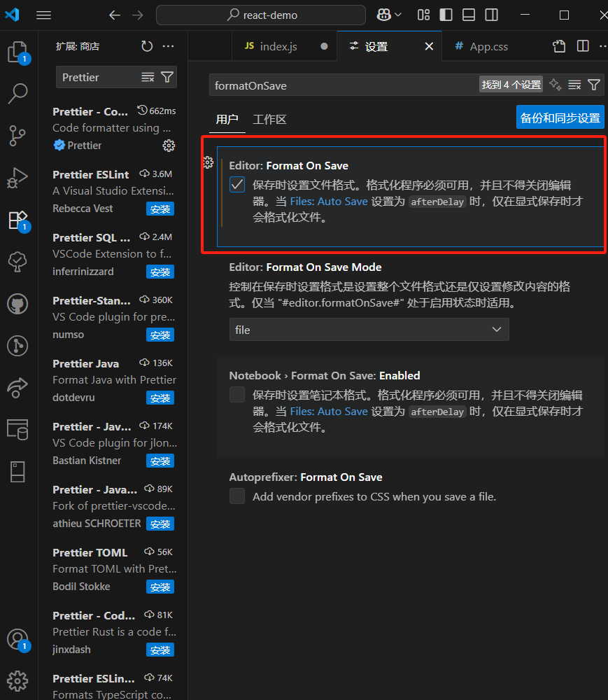
Task: Open the GitHub view in the activity bar
Action: coord(17,304)
